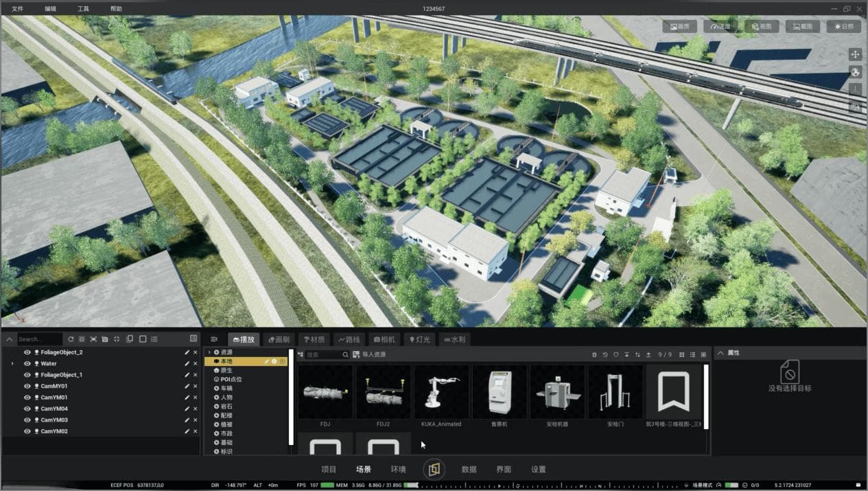Switch to the 摆放 tab
Viewport: 868px width, 491px height.
coord(244,339)
